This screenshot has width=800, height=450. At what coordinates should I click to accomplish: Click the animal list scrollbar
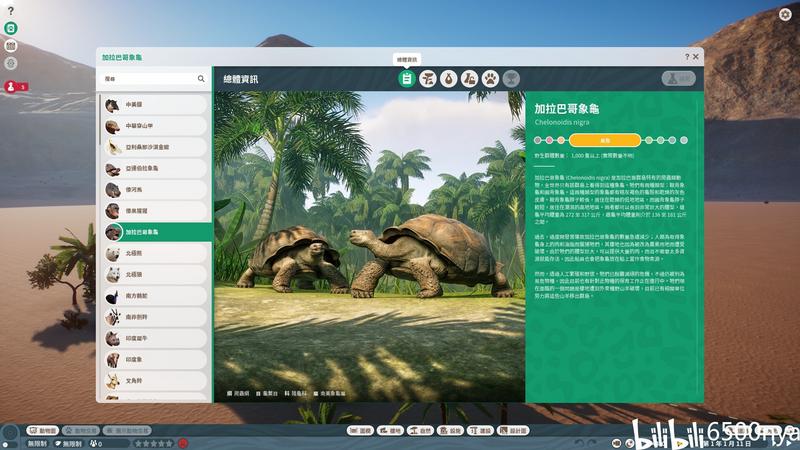[99, 120]
